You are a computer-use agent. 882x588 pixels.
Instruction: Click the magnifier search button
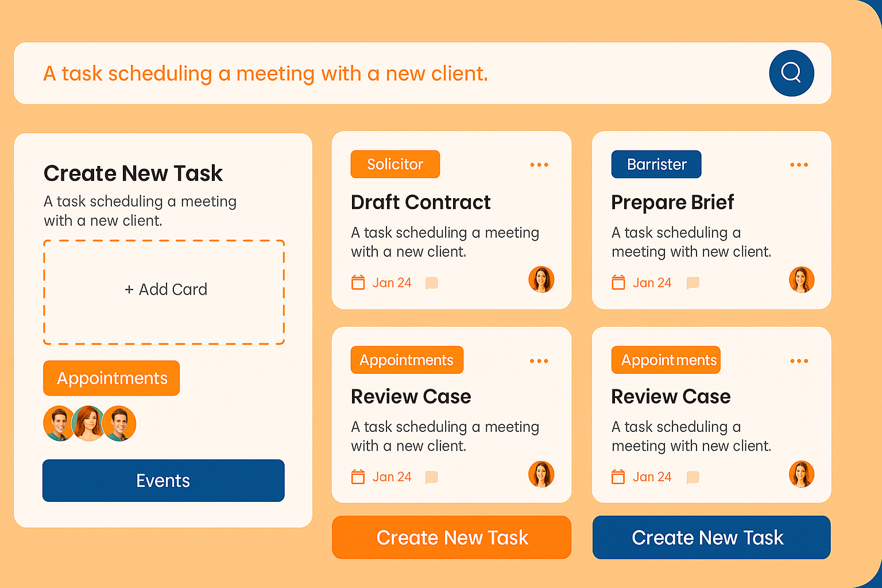791,73
